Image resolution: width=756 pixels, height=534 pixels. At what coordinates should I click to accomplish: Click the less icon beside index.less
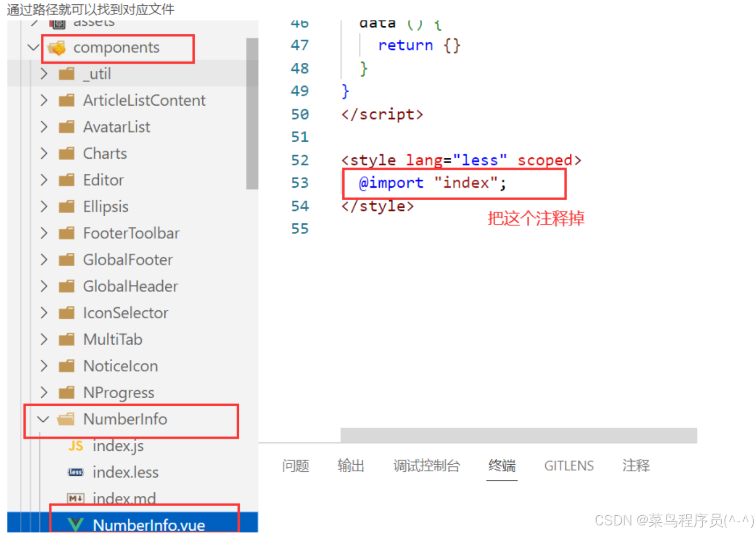click(76, 472)
